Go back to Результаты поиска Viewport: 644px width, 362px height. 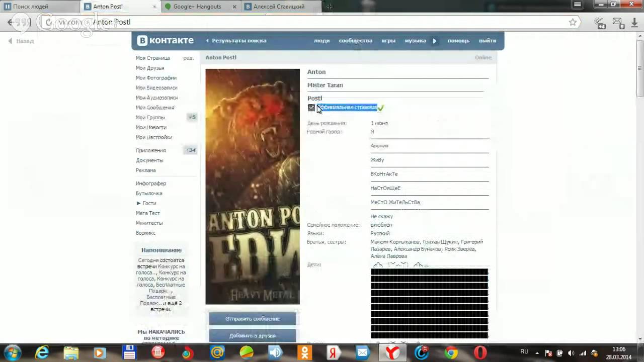[x=239, y=41]
